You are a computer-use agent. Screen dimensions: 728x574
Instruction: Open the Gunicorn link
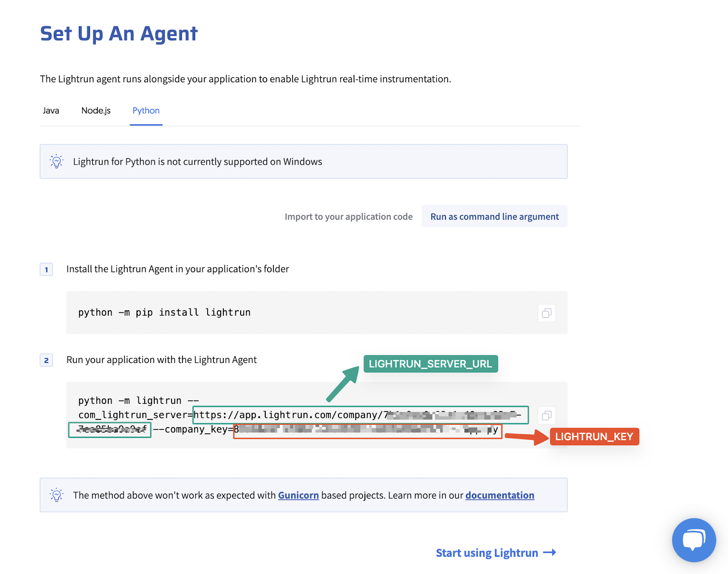coord(298,495)
